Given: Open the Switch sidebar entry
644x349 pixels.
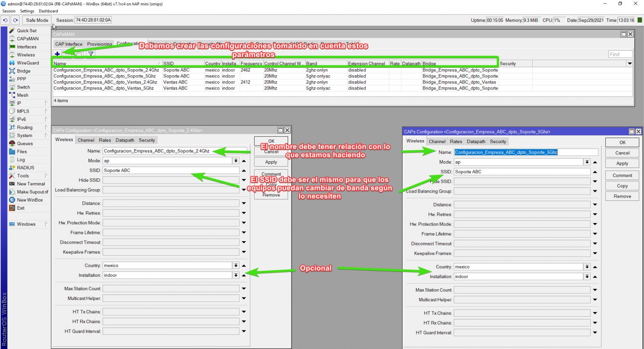Looking at the screenshot, I should point(23,87).
